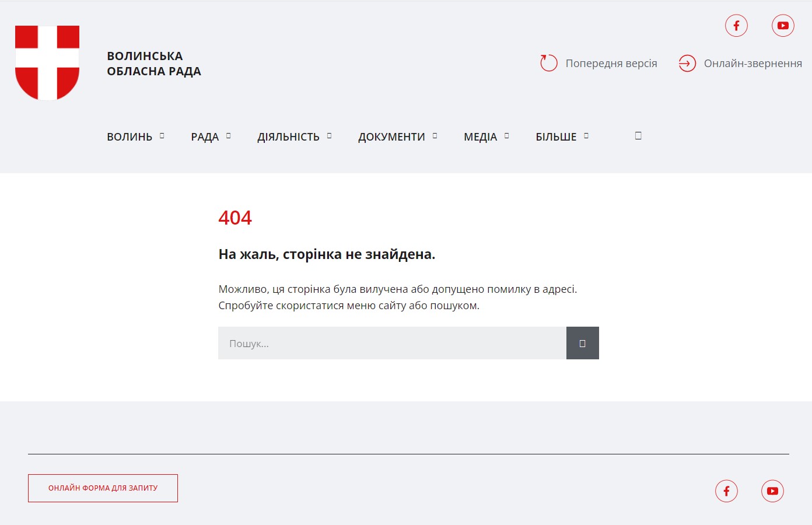Open the Facebook icon in the header
The image size is (812, 525).
coord(736,26)
